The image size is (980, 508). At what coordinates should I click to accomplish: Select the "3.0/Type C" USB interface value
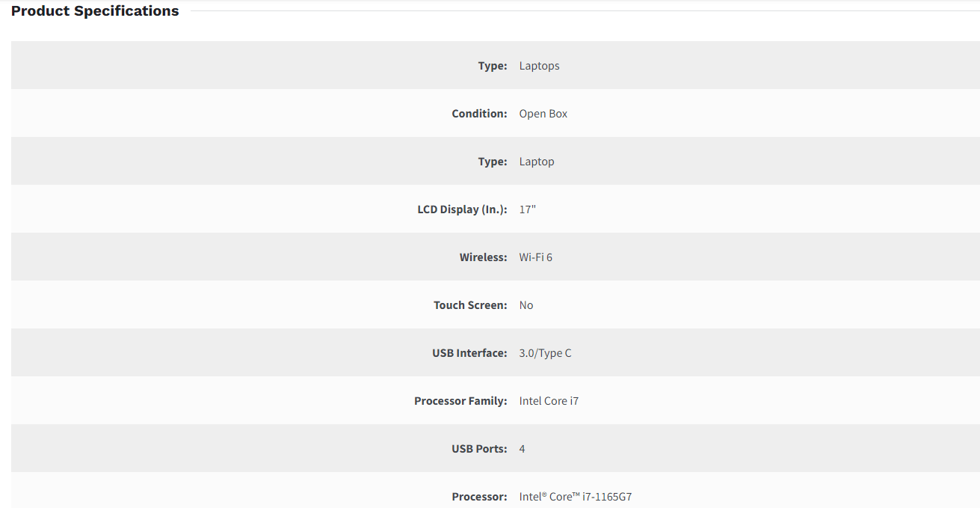point(545,353)
